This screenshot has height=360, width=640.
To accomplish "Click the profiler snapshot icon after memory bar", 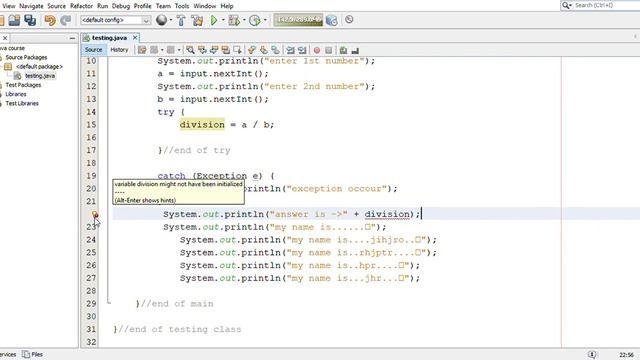I will (x=331, y=20).
